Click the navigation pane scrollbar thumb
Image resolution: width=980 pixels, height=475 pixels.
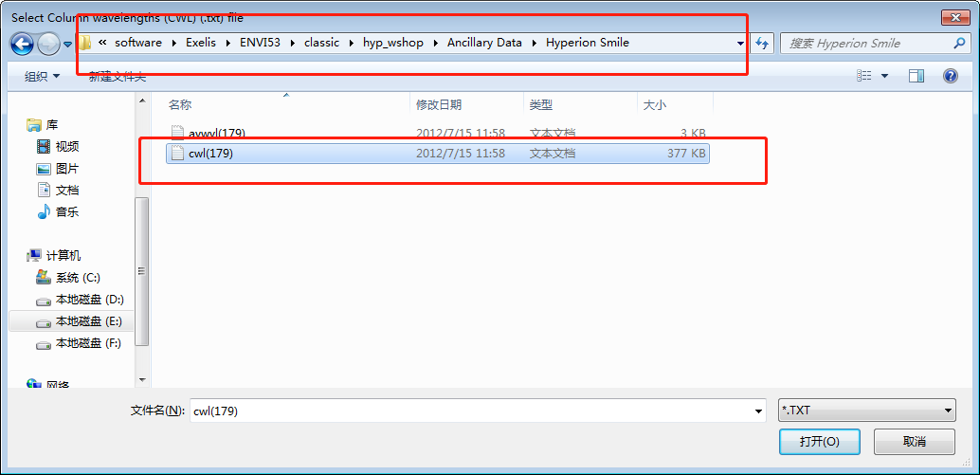pos(142,271)
